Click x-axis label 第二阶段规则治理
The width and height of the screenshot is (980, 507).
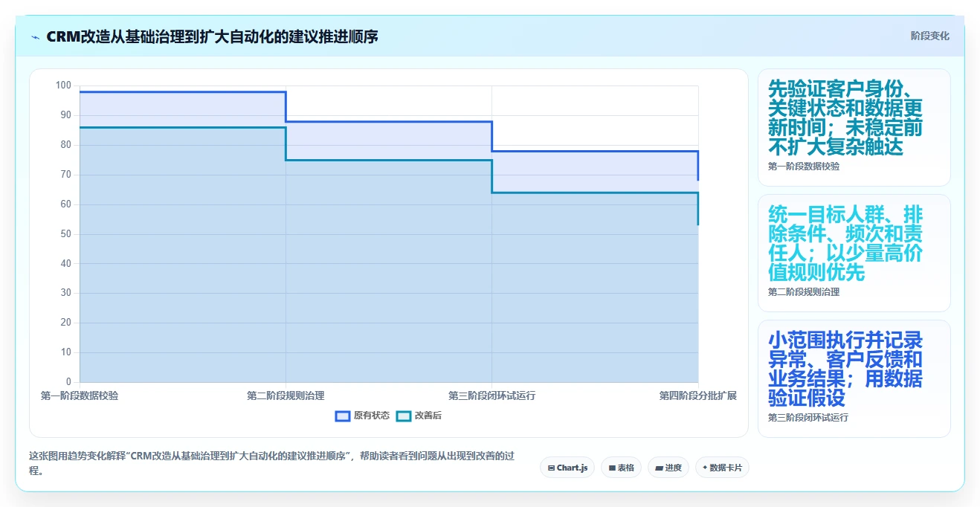(x=286, y=395)
